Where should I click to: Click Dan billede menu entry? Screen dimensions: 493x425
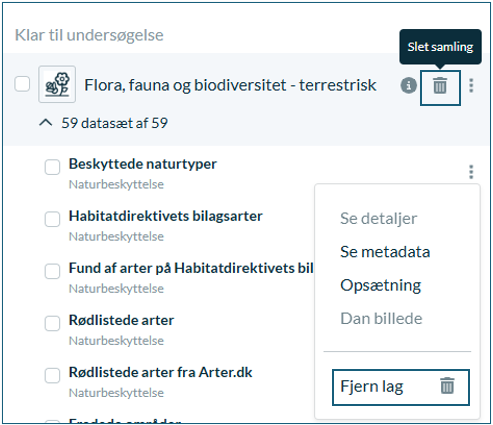click(x=381, y=318)
